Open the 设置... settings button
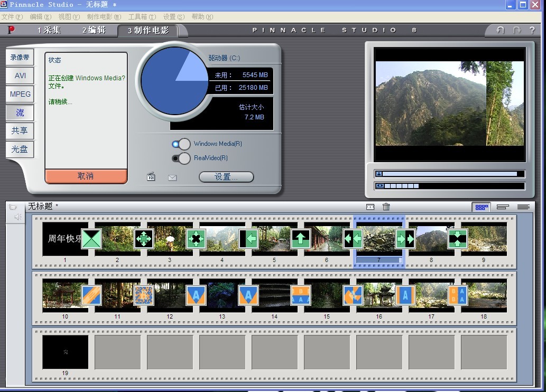The image size is (546, 392). point(226,177)
